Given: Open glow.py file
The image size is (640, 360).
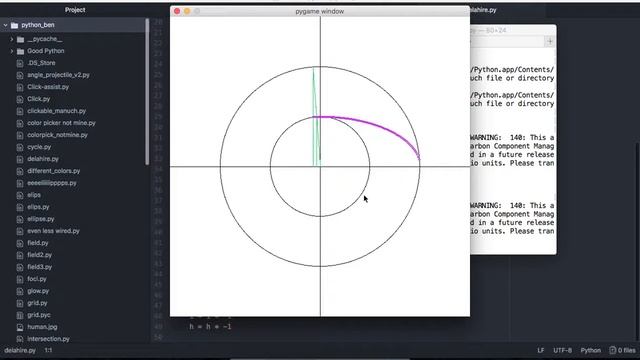Looking at the screenshot, I should (38, 291).
